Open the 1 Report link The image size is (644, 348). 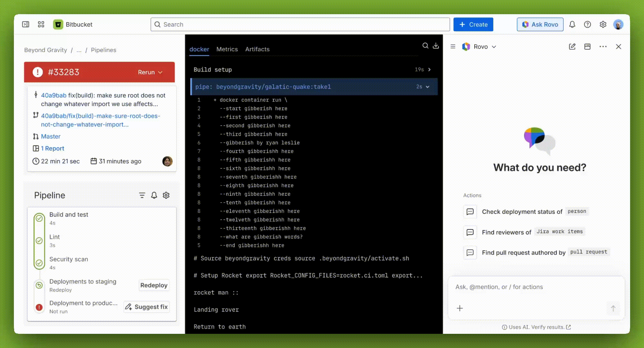click(x=52, y=149)
